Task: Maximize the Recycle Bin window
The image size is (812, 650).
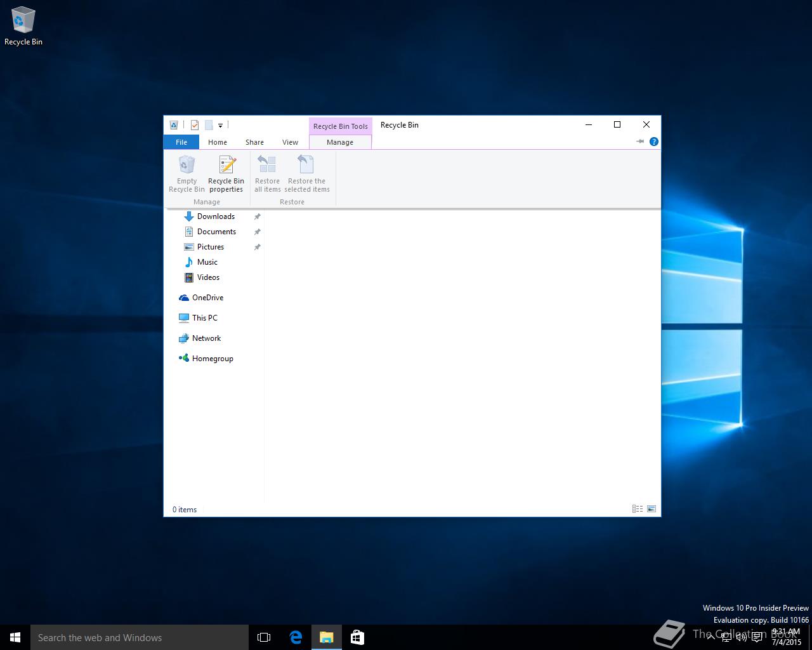Action: 617,125
